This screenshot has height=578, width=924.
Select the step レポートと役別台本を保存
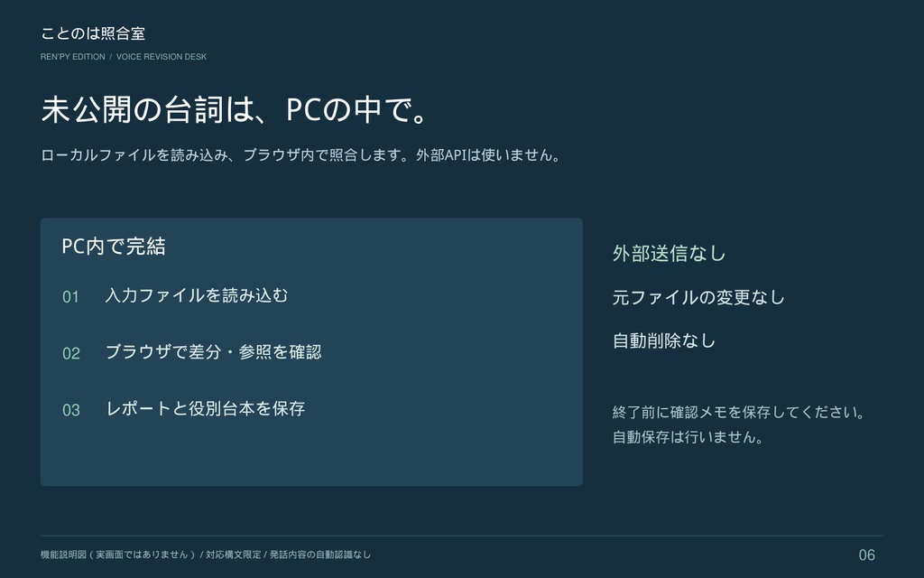tap(205, 408)
